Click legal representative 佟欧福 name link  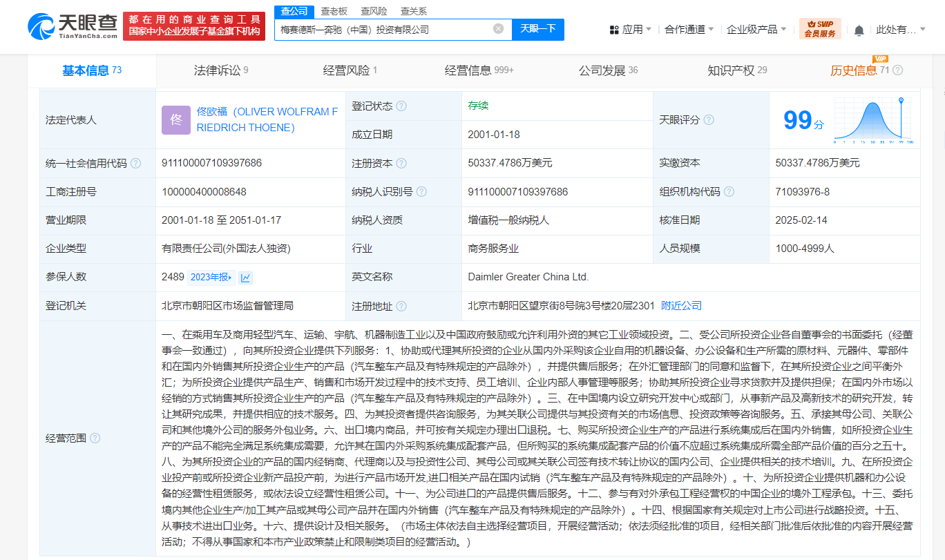(x=267, y=119)
